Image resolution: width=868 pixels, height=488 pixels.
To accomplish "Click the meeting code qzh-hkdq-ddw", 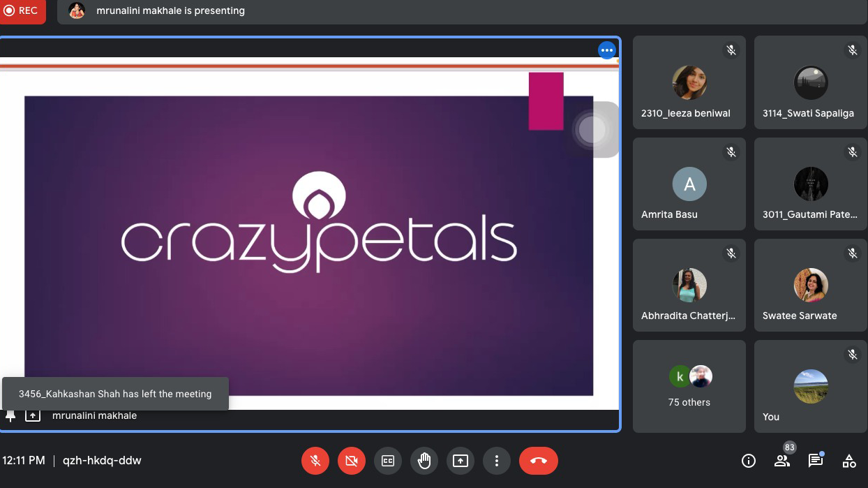I will 102,461.
